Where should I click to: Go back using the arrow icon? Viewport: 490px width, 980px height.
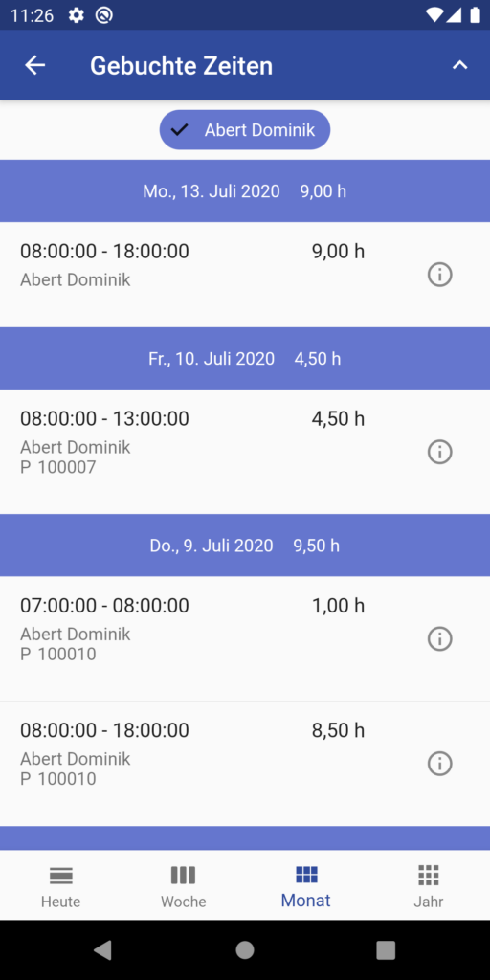coord(35,65)
